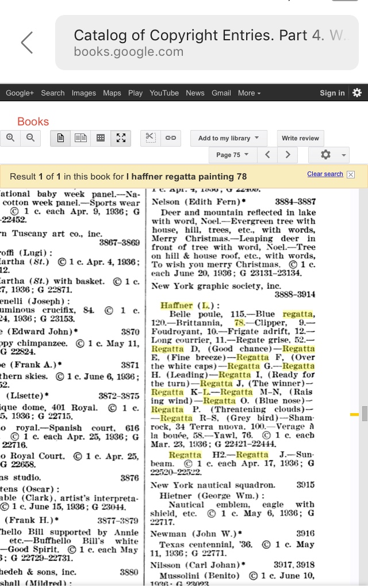368x588 pixels.
Task: Open the clip tool scissors icon
Action: tap(150, 138)
